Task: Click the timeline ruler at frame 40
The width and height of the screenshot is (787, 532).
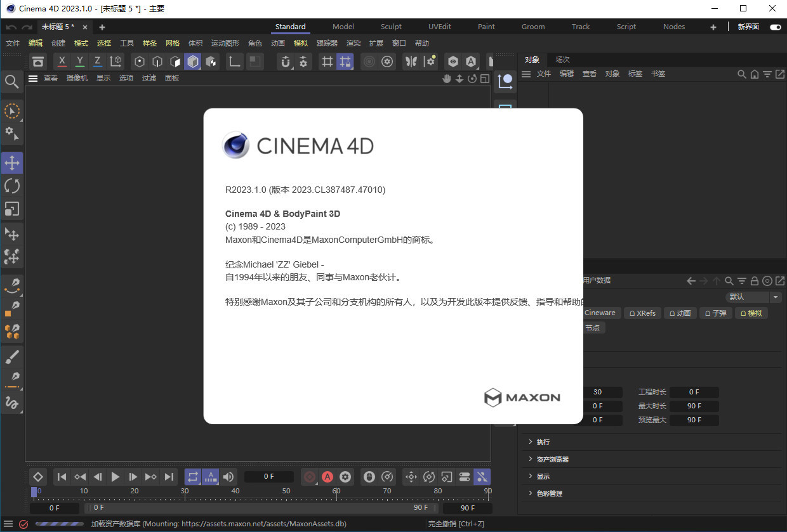Action: [235, 491]
